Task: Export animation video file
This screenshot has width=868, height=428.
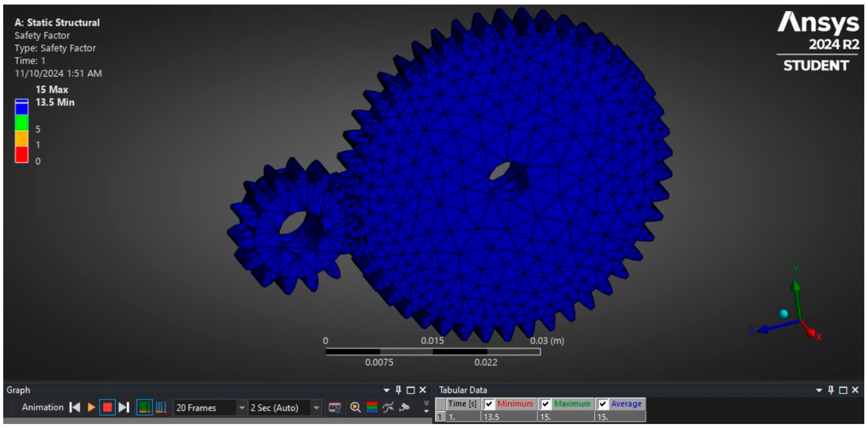Action: click(334, 407)
